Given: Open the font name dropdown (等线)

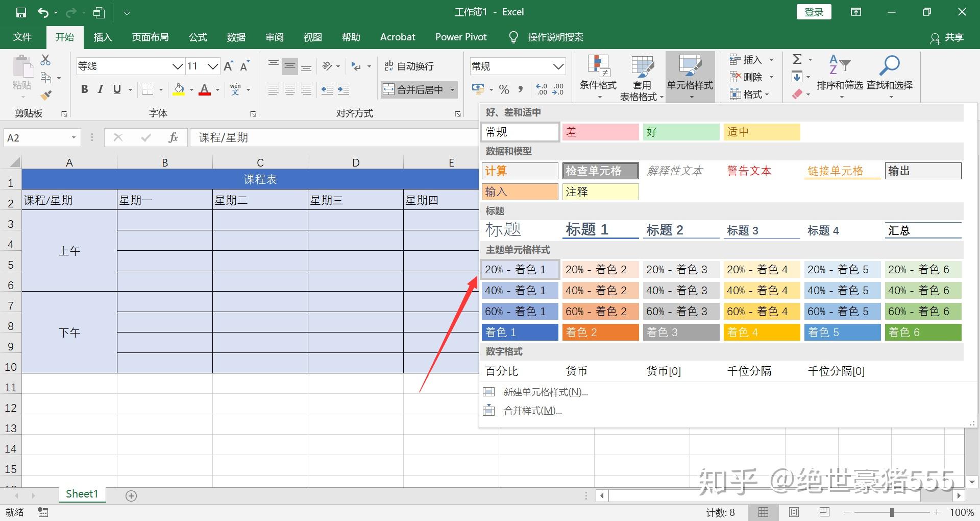Looking at the screenshot, I should click(178, 66).
